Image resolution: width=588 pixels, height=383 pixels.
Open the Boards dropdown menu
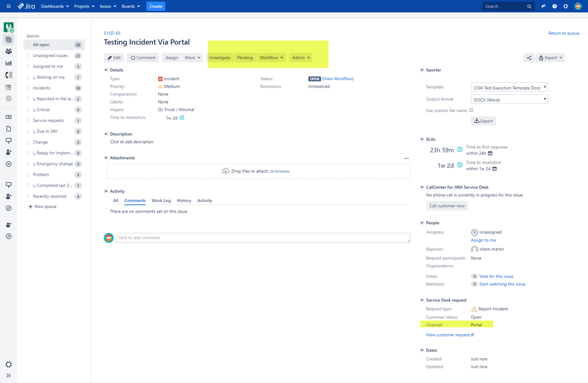click(x=131, y=6)
